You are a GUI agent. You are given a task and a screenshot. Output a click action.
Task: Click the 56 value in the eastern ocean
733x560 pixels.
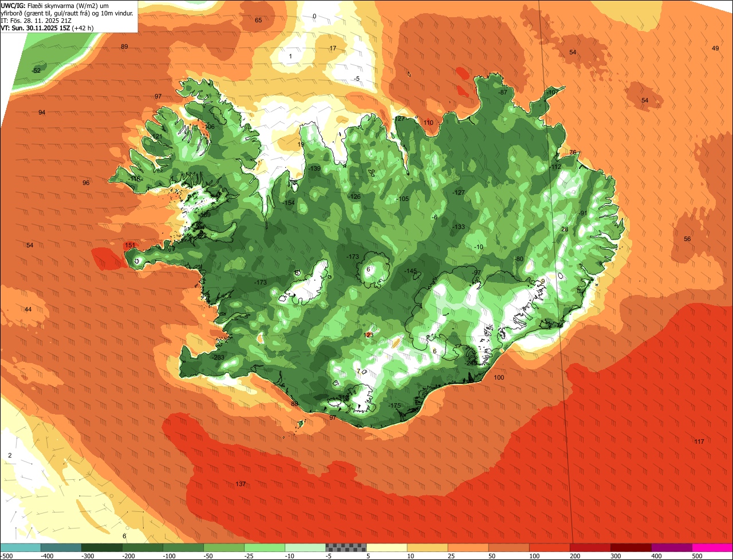[687, 239]
